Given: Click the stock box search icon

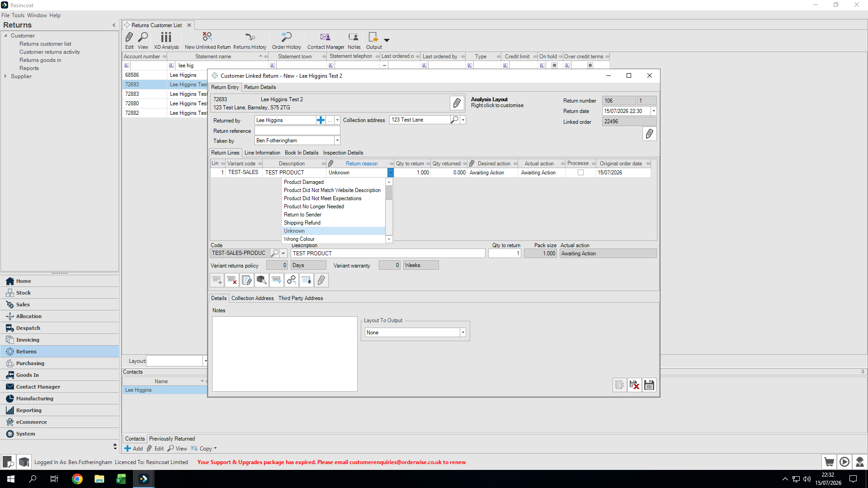Looking at the screenshot, I should (262, 280).
